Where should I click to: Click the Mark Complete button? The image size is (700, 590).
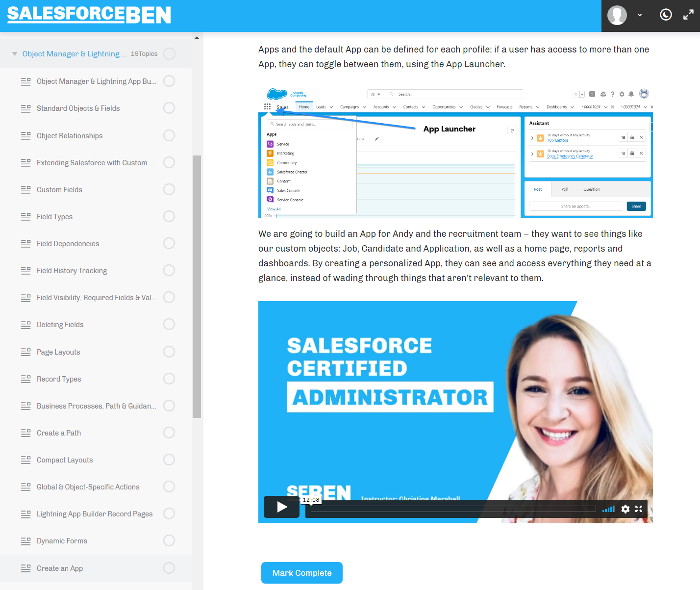[302, 573]
